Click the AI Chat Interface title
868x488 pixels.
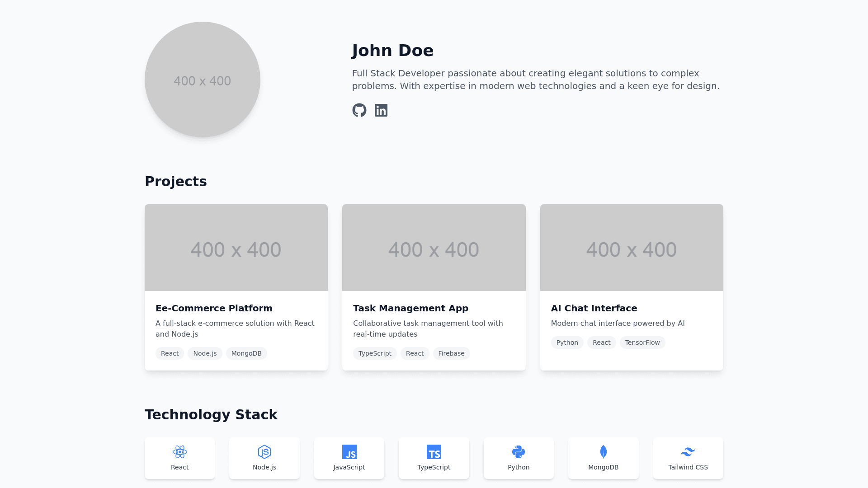594,308
